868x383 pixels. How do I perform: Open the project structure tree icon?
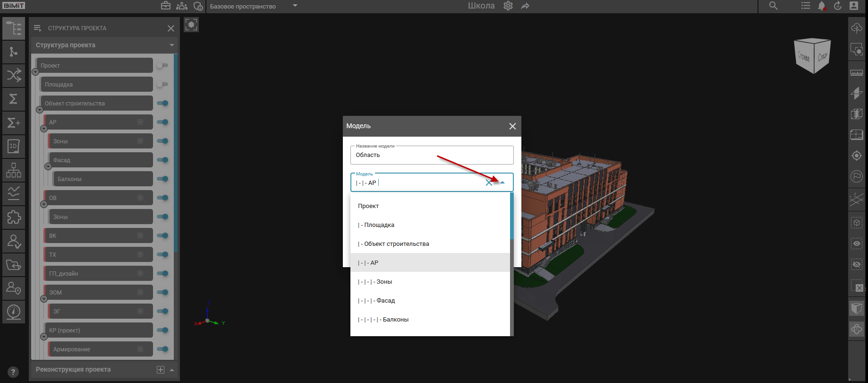[x=14, y=28]
